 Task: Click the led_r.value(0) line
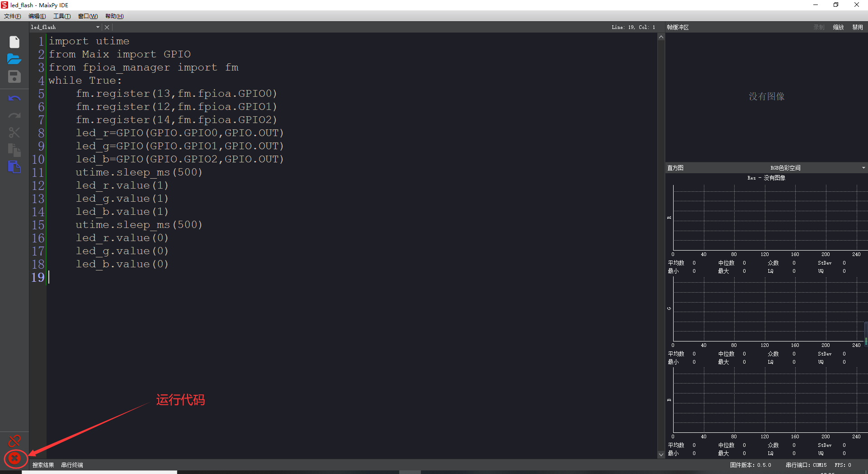pos(122,238)
